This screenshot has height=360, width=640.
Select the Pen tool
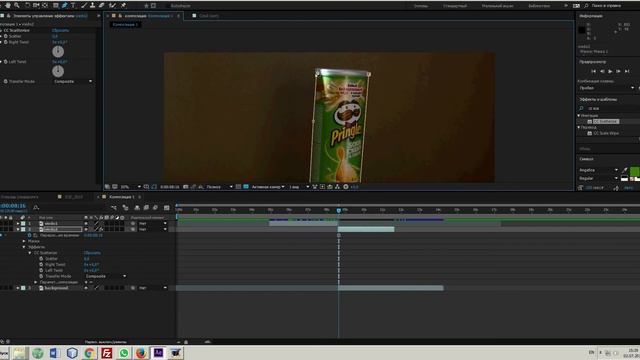64,5
